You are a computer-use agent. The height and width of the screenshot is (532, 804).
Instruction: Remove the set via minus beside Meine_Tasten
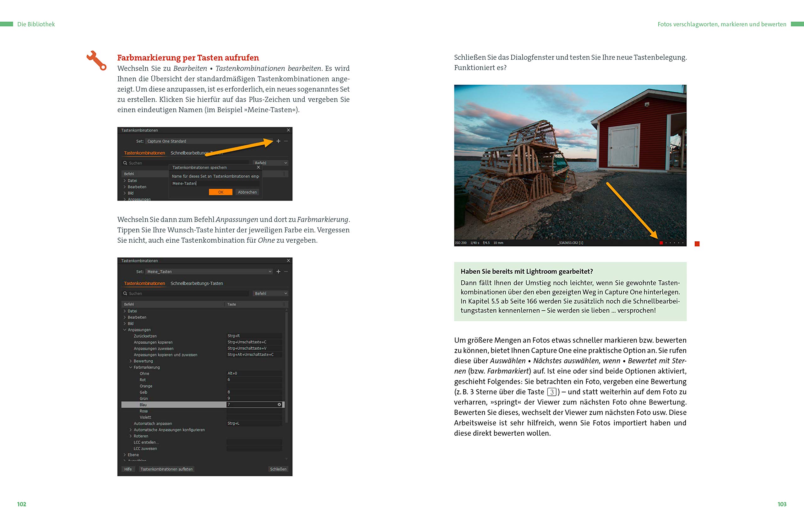(x=286, y=271)
